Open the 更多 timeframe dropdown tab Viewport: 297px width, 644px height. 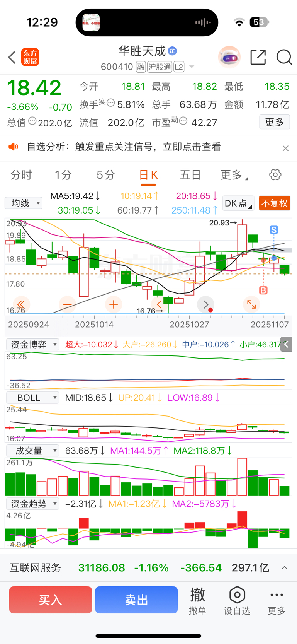pos(234,175)
